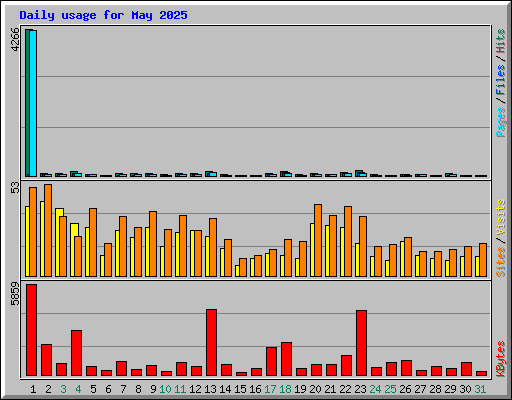Click the orange visits bar for day 22
This screenshot has width=512, height=400.
point(348,241)
